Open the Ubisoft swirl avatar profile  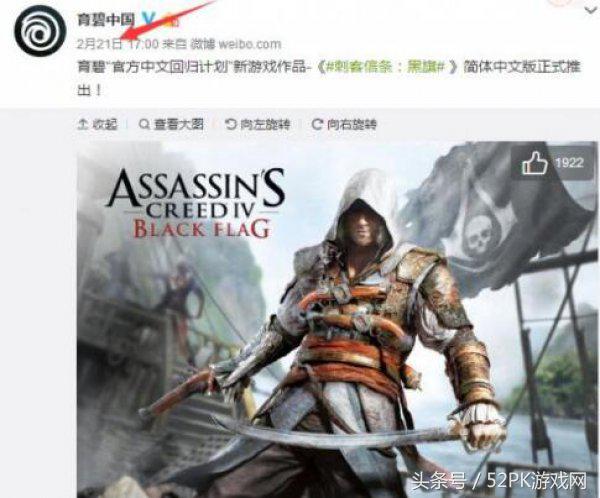pyautogui.click(x=39, y=31)
